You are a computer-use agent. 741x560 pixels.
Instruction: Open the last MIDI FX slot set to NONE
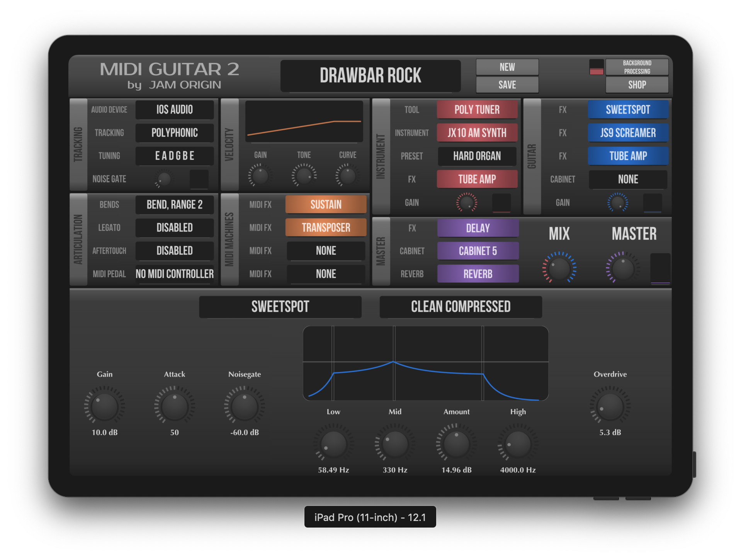click(x=326, y=274)
